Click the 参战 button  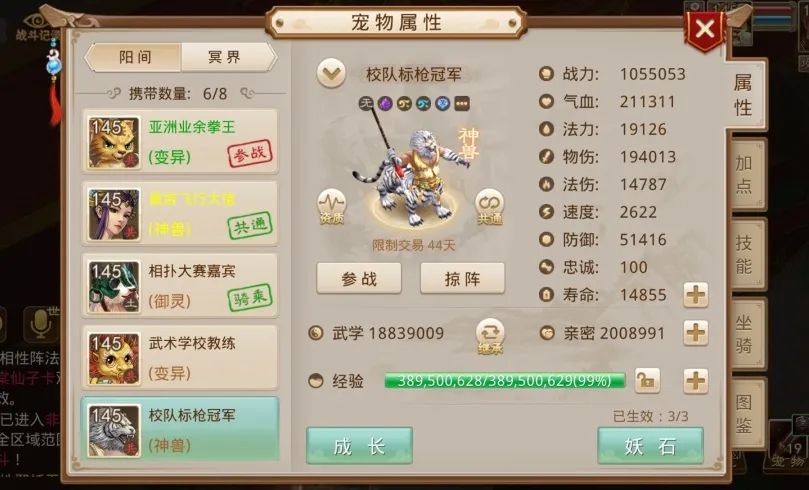[359, 279]
